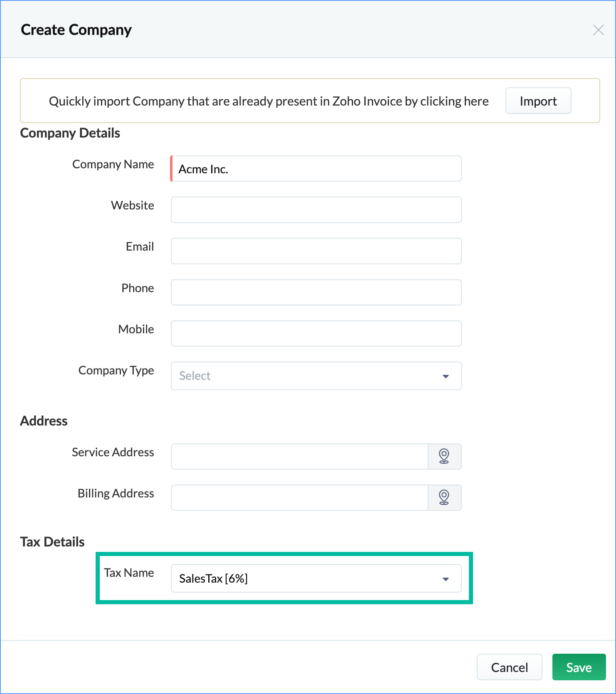This screenshot has height=694, width=616.
Task: Click the Company Type dropdown caret
Action: click(x=446, y=377)
